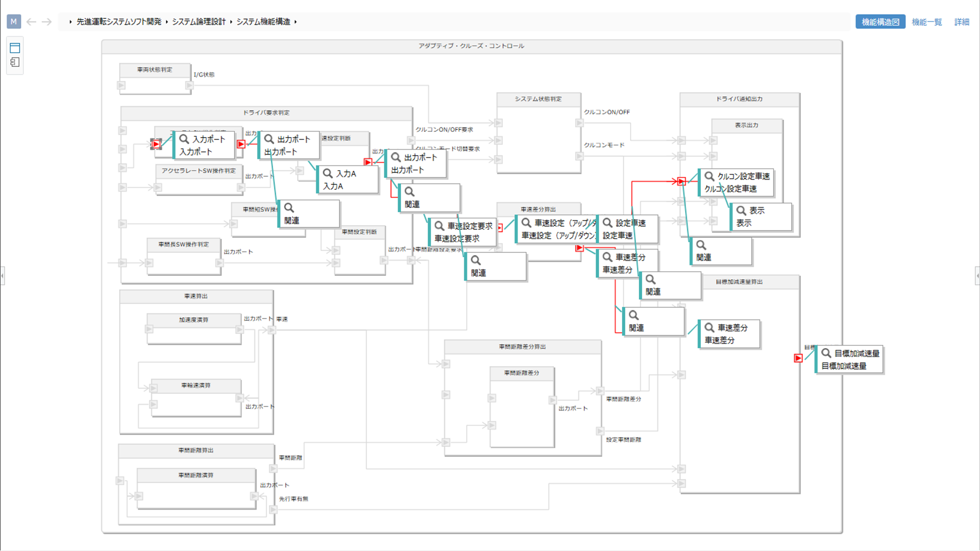Click magnifier on 車速設定要求 tooltip
The image size is (980, 551).
pyautogui.click(x=439, y=226)
